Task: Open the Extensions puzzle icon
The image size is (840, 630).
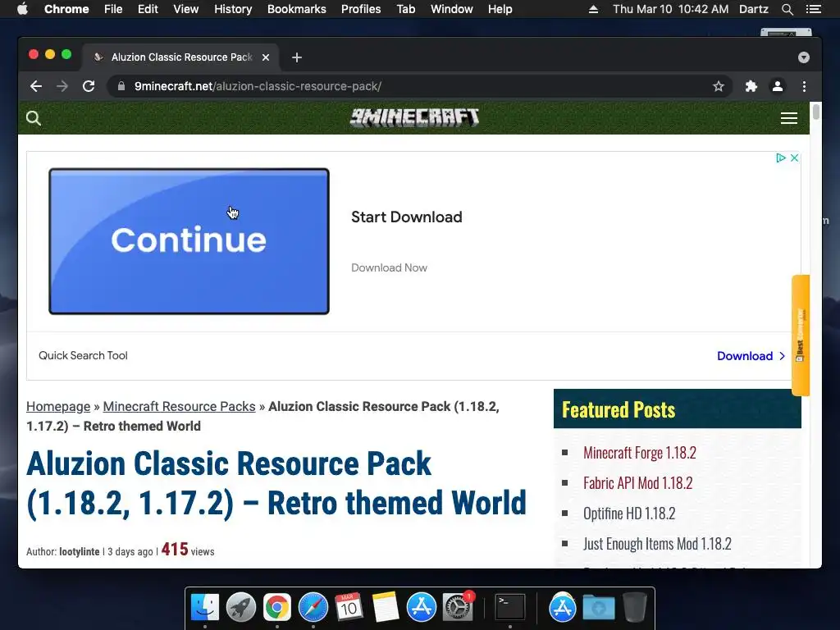Action: pyautogui.click(x=751, y=86)
